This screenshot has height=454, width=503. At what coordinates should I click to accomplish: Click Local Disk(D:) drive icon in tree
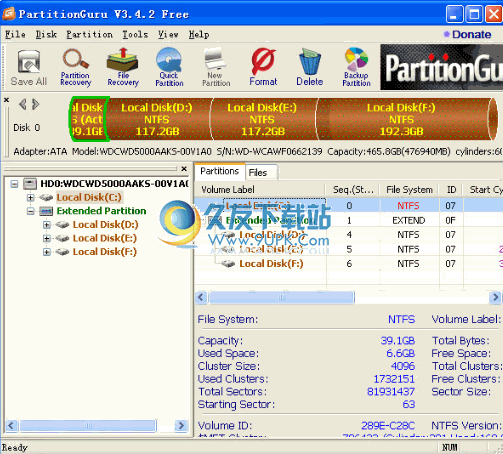click(62, 225)
